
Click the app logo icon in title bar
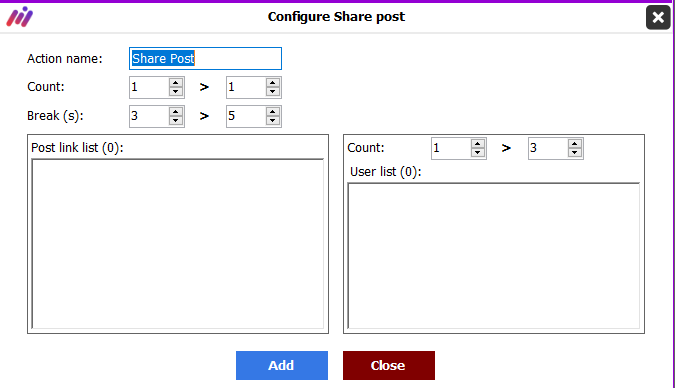19,17
